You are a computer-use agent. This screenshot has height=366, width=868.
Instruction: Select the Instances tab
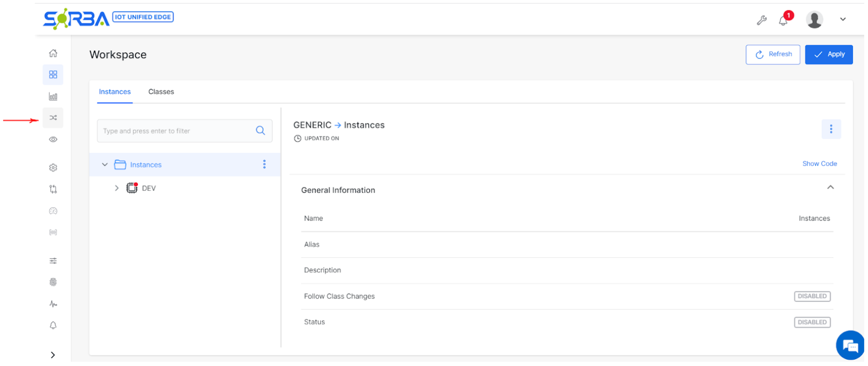115,92
